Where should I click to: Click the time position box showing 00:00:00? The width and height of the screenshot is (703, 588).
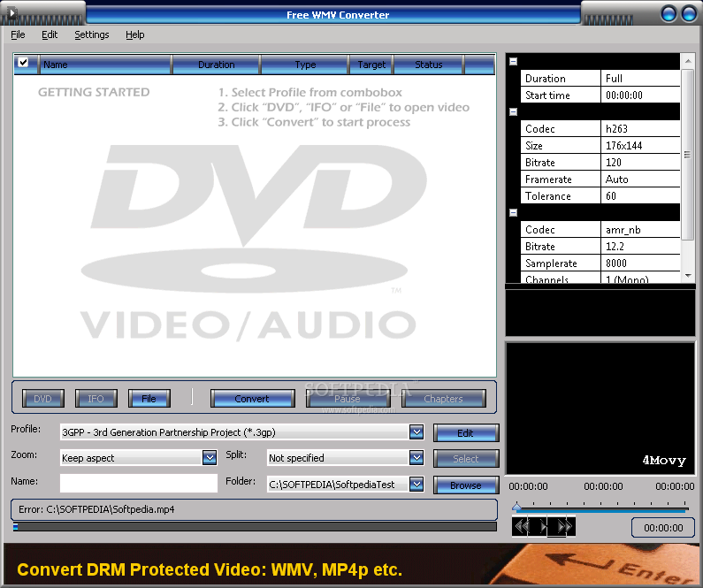tap(663, 528)
